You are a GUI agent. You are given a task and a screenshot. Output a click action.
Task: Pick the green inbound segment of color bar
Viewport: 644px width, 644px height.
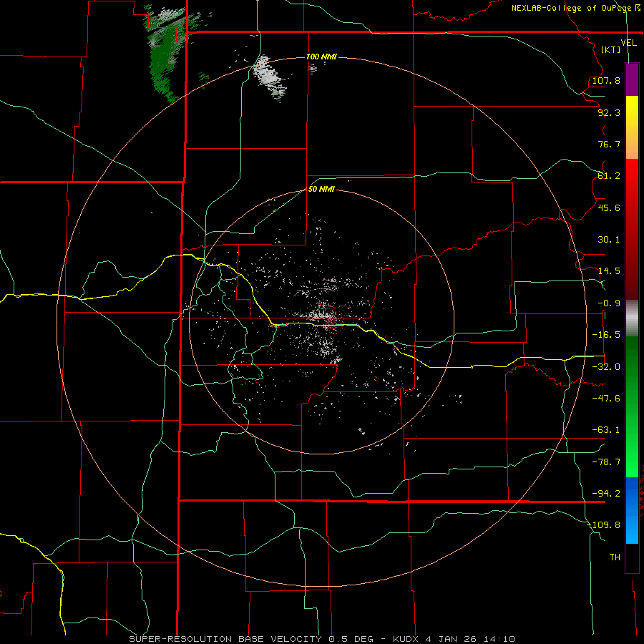[x=632, y=406]
